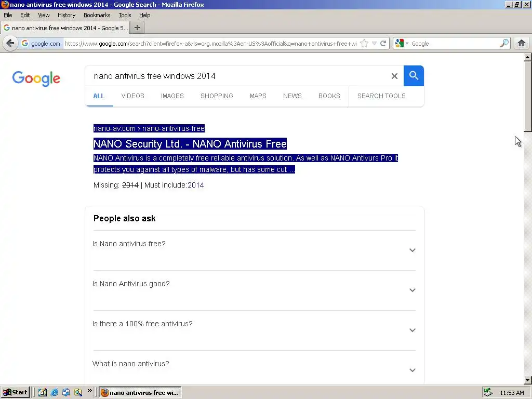Open the View menu
Screen dimensions: 532x399
(44, 15)
